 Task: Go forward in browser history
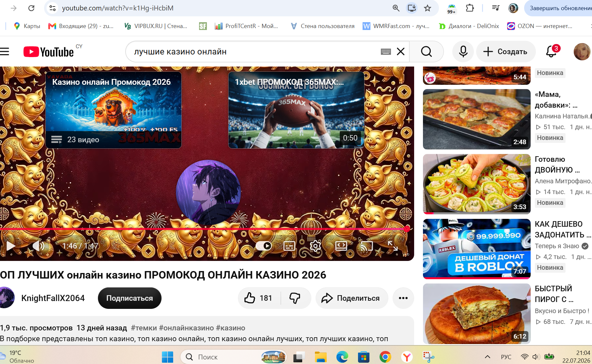click(14, 8)
